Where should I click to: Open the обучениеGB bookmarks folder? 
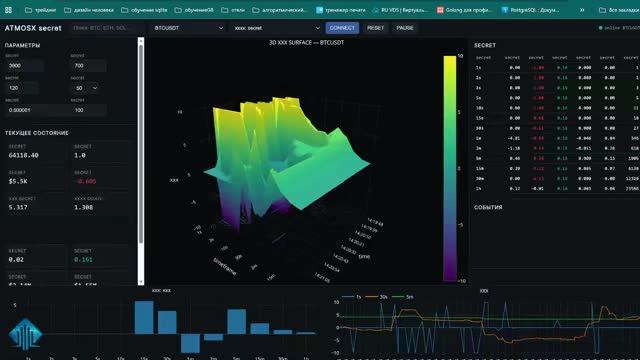click(x=194, y=10)
